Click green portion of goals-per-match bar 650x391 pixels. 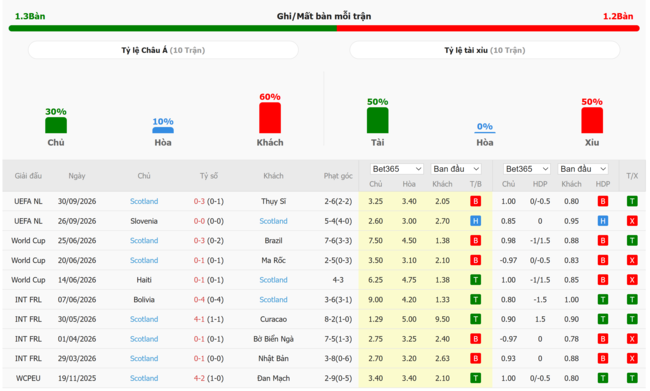[x=173, y=28]
